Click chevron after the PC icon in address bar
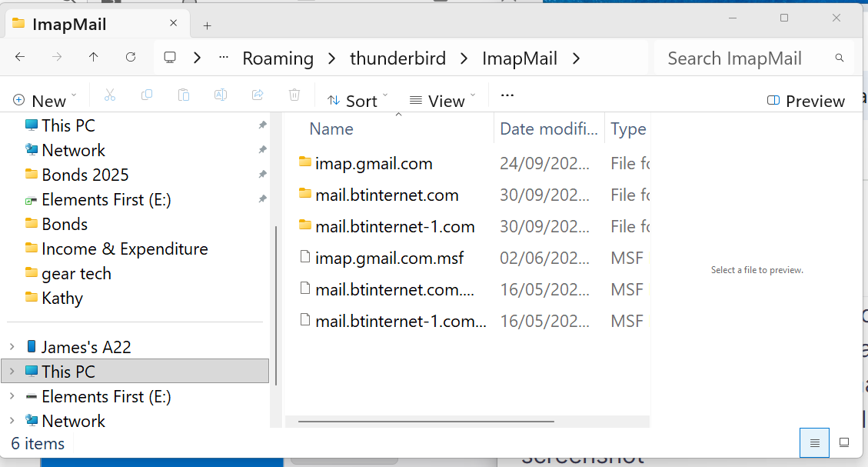Viewport: 868px width, 467px height. 197,58
